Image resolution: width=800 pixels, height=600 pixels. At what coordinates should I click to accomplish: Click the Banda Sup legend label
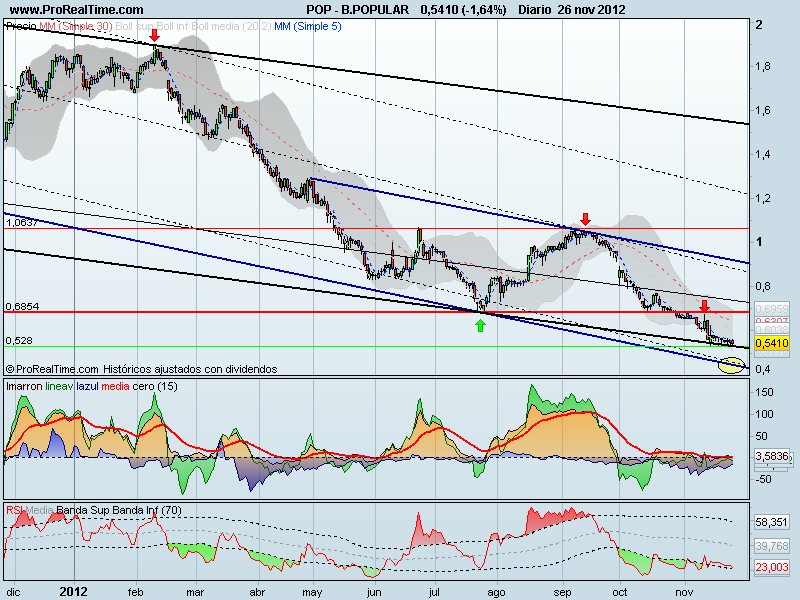pos(83,510)
